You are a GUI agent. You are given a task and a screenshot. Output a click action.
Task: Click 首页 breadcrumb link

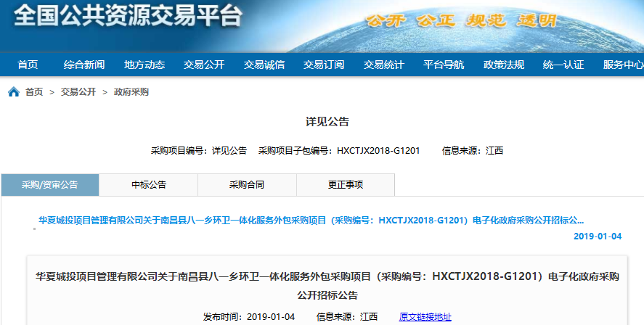pyautogui.click(x=34, y=92)
